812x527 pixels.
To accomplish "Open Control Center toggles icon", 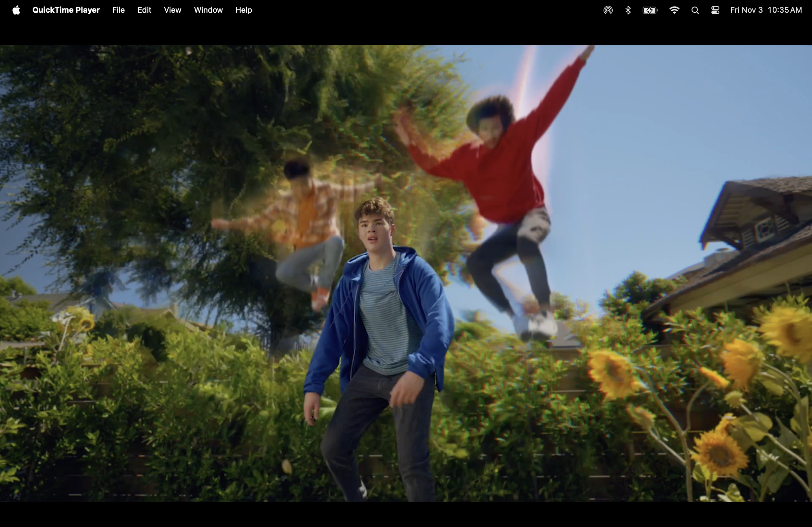I will point(715,10).
